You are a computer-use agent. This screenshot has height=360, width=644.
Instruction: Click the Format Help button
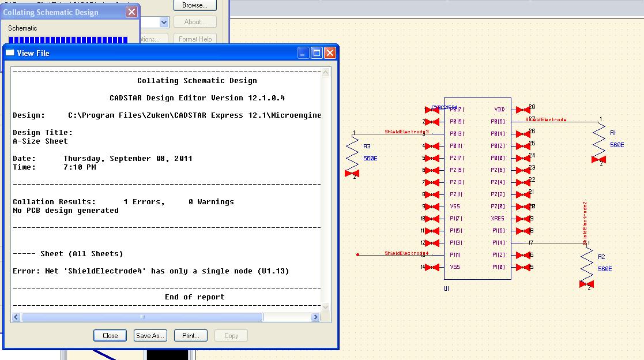(x=195, y=39)
